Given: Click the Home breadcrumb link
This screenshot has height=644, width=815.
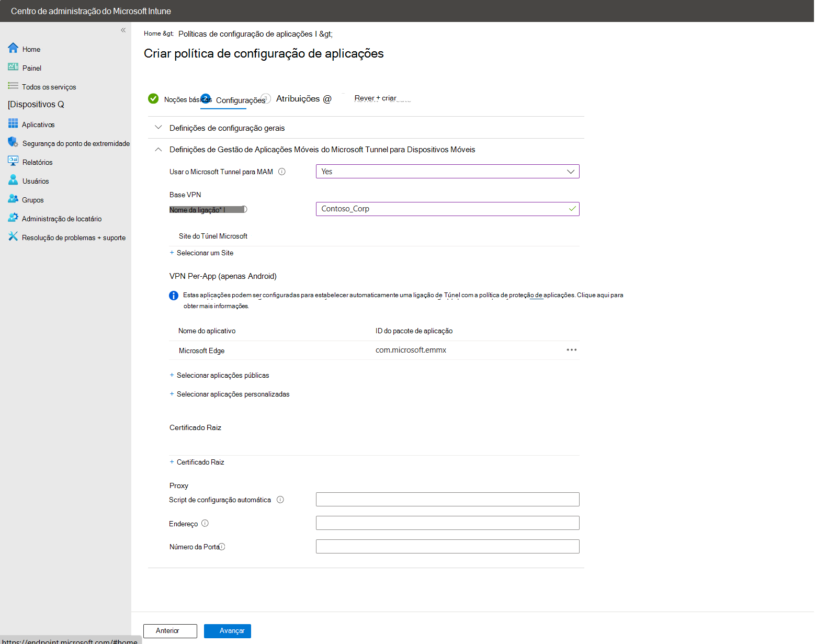Looking at the screenshot, I should coord(153,33).
